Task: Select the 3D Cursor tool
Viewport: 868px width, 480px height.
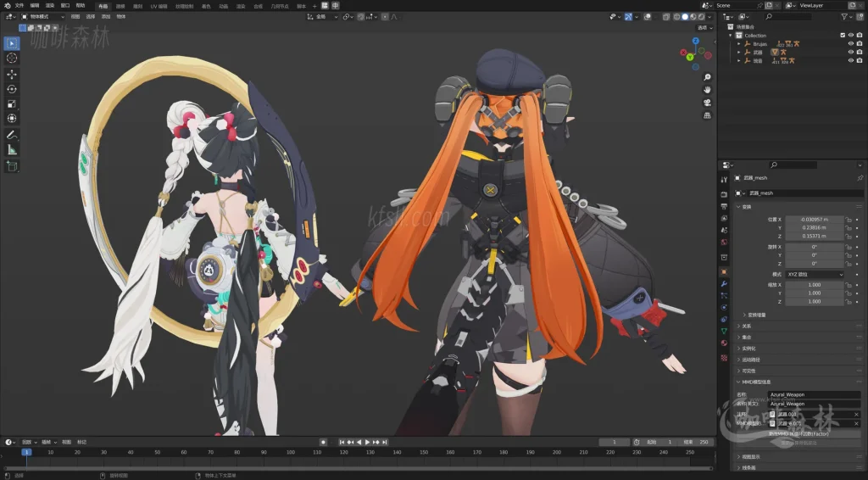Action: [x=12, y=59]
